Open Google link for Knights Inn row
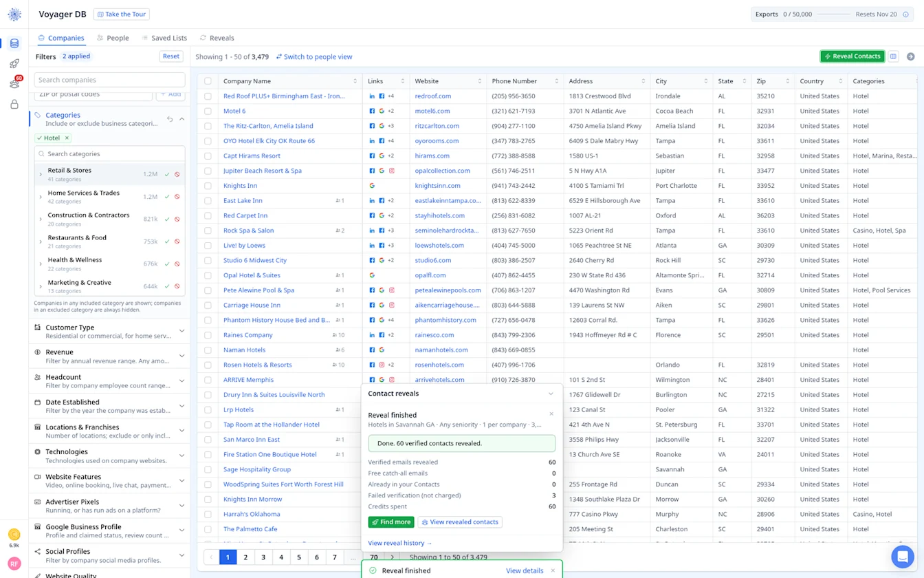 (372, 186)
